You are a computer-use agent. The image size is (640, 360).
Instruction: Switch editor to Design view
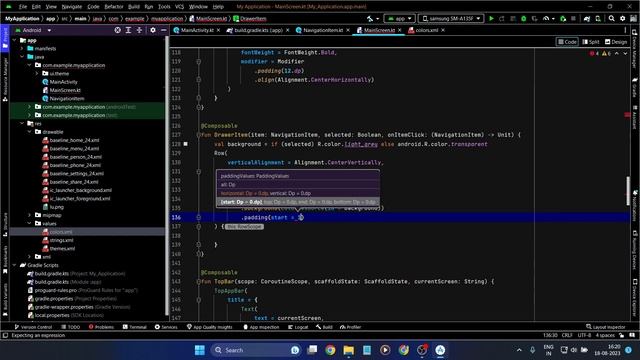[616, 42]
